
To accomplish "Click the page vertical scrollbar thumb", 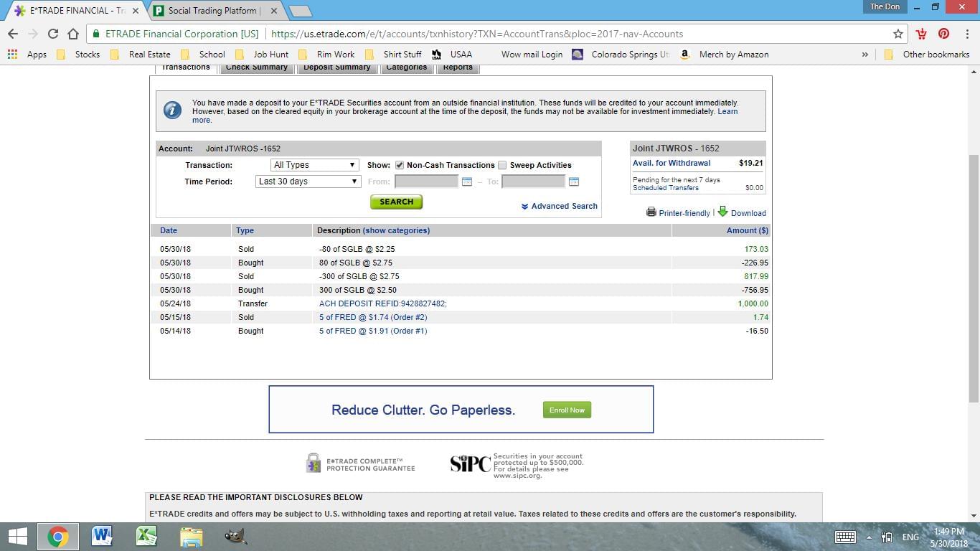I will click(974, 278).
